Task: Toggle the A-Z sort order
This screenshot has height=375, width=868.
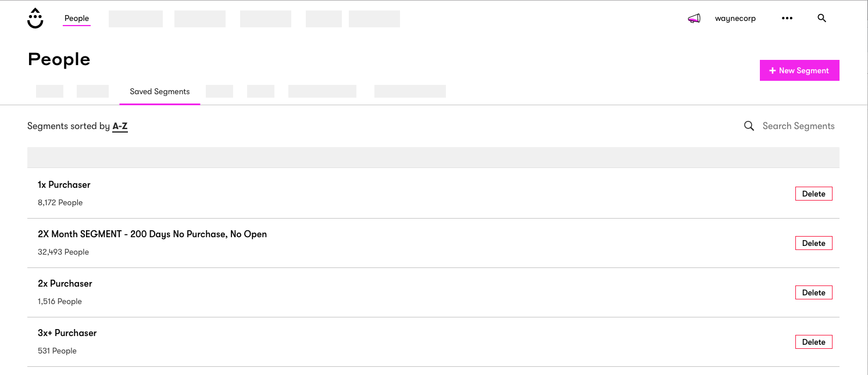Action: 120,126
